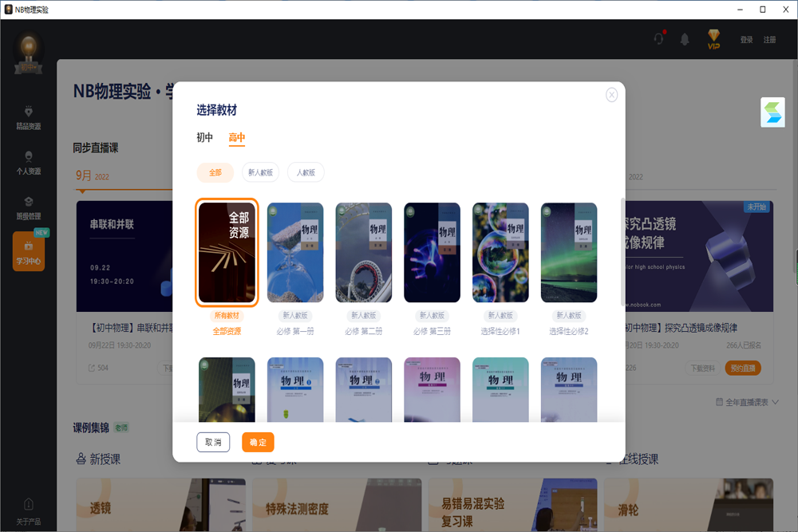798x532 pixels.
Task: Choose the 必修 第一册 textbook cover
Action: click(295, 253)
